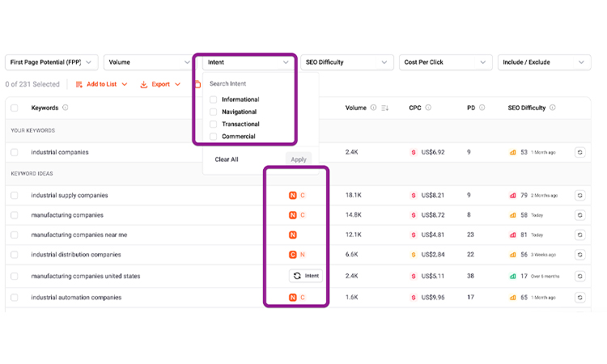This screenshot has width=607, height=364.
Task: Click the PD column info icon
Action: pos(482,108)
